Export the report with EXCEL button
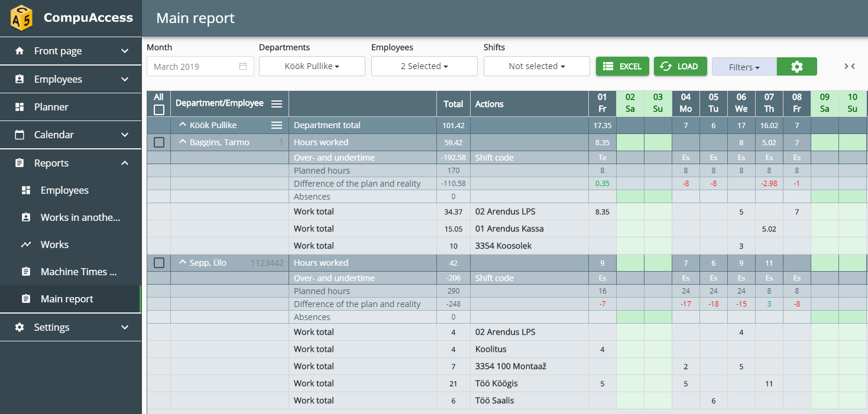Viewport: 868px width, 414px height. 622,67
